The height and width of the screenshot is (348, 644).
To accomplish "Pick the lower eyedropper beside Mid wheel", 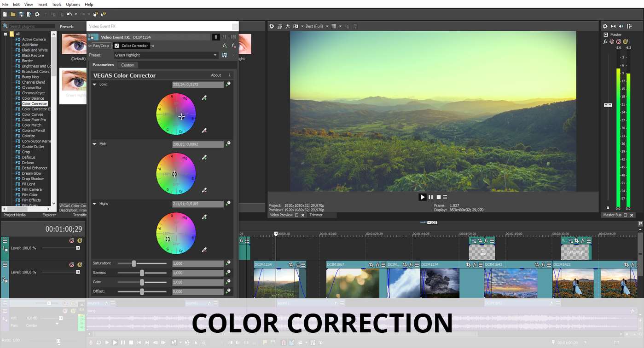I will click(x=204, y=190).
